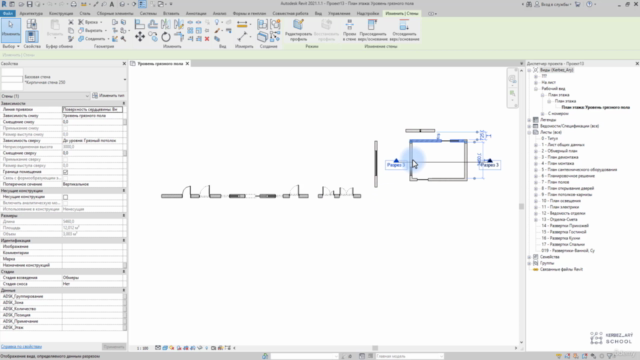
Task: Click the Align tool icon
Action: pos(140,24)
